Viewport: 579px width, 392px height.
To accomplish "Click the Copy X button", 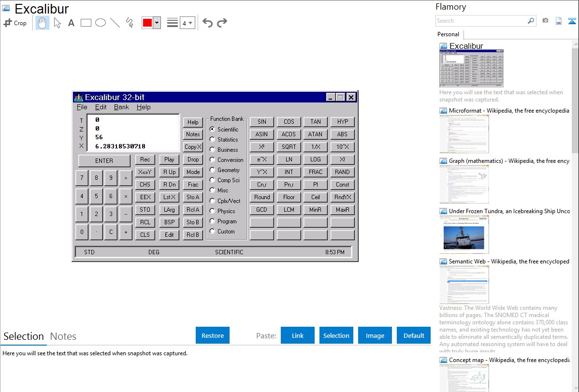I will click(x=193, y=146).
